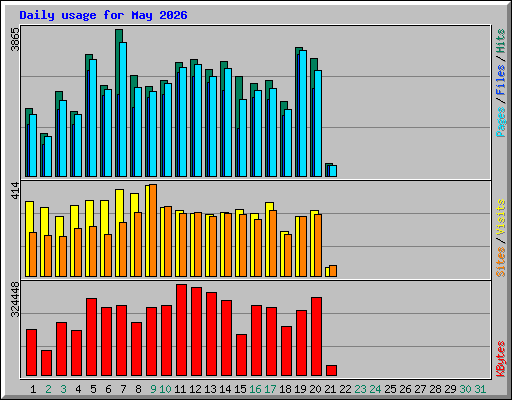The height and width of the screenshot is (400, 512).
Task: Click the cyan pages bar for day 19
Action: 303,113
